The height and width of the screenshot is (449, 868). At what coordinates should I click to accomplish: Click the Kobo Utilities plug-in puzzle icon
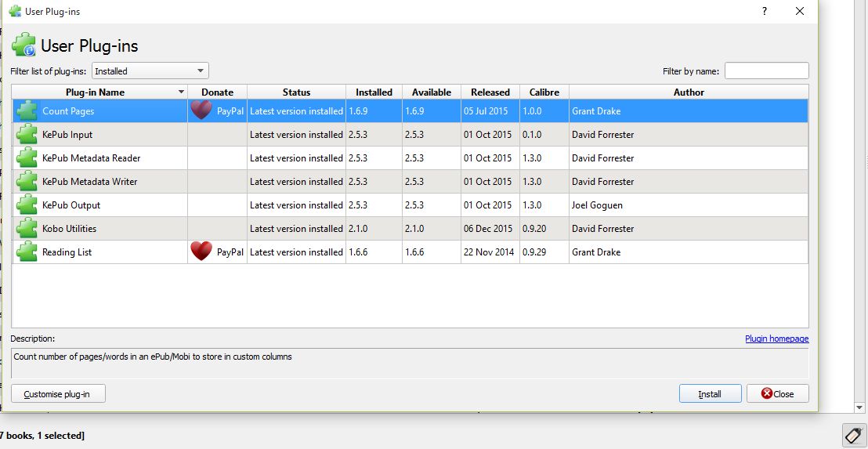27,228
